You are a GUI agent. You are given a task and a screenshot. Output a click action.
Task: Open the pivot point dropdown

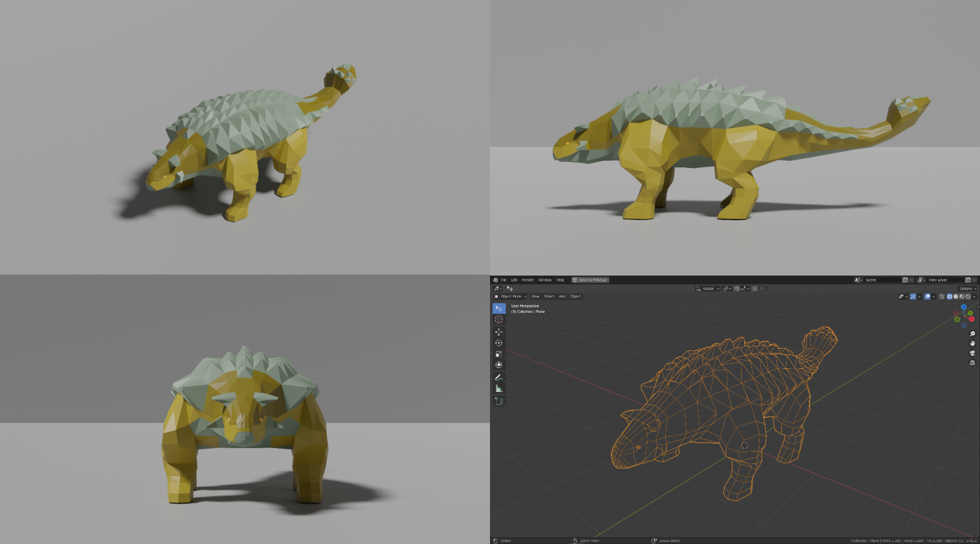tap(727, 289)
